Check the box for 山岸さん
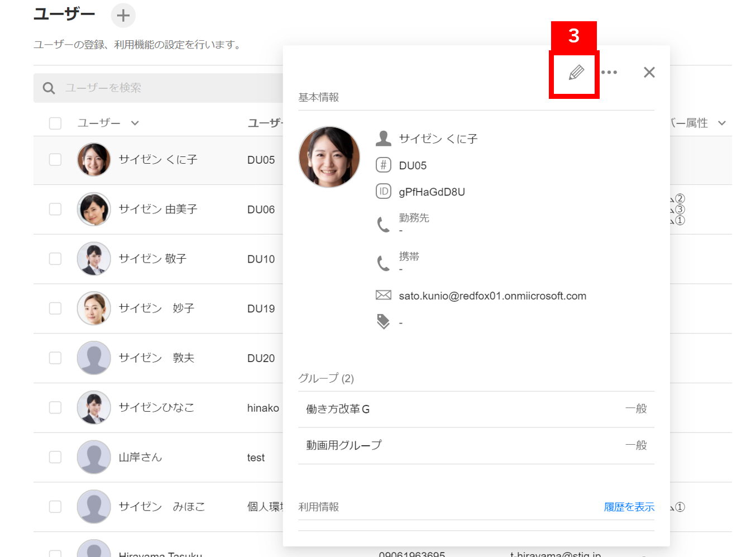The width and height of the screenshot is (756, 557). point(55,457)
